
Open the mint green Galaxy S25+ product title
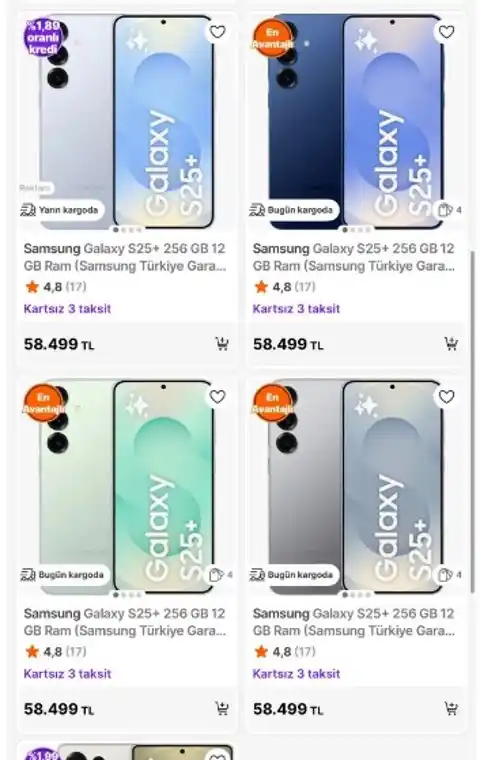pos(125,622)
